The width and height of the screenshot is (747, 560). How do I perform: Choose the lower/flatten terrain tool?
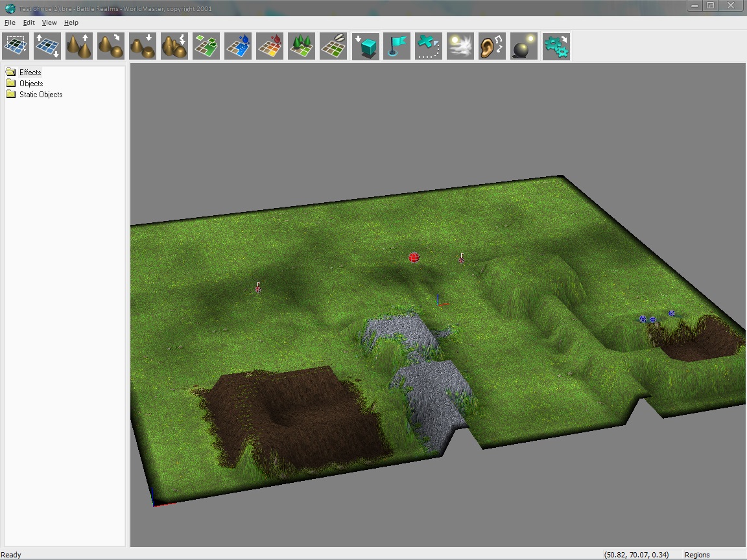click(143, 46)
